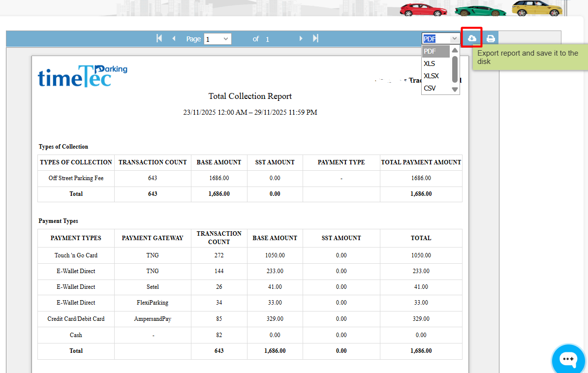Print the report using printer icon
The height and width of the screenshot is (373, 588).
click(x=491, y=38)
